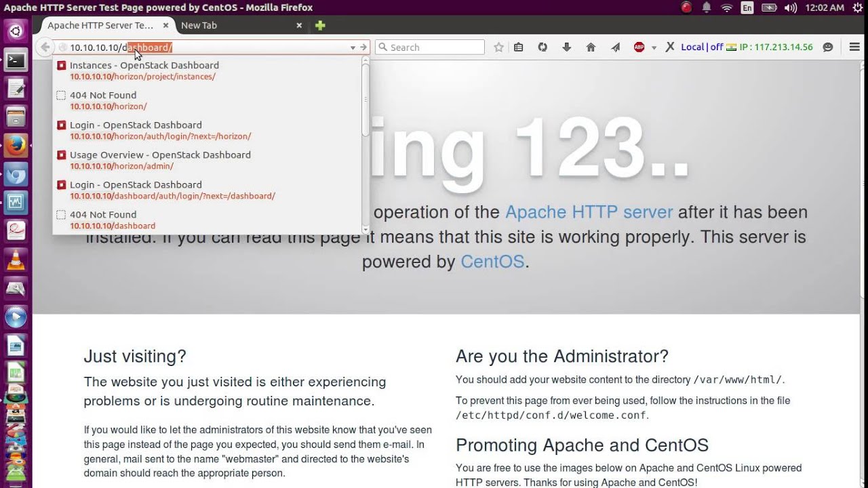Toggle the Local | off proxy switch
868x488 pixels.
click(702, 47)
